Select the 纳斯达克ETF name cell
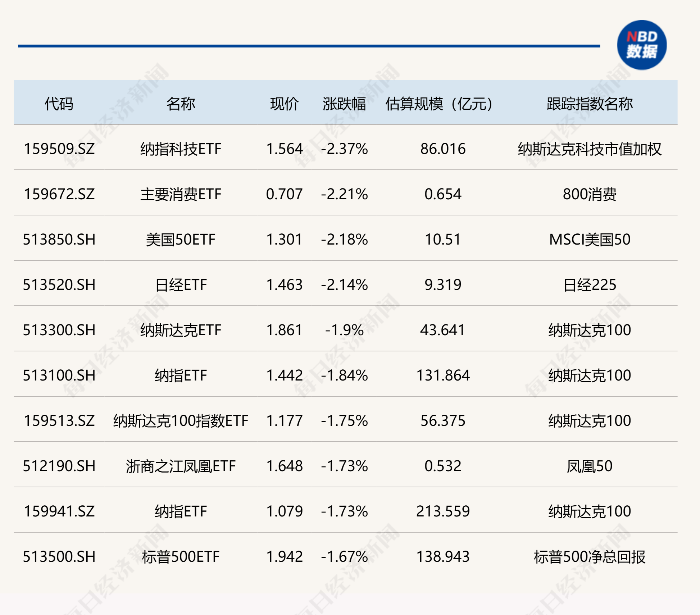Screen dimensions: 700x615 tap(181, 330)
